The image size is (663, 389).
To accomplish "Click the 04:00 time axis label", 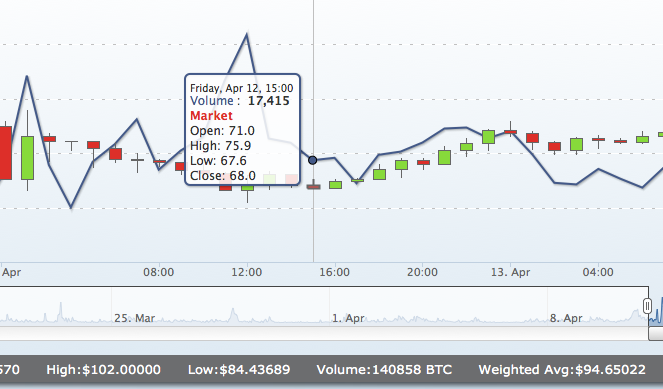I will (598, 272).
